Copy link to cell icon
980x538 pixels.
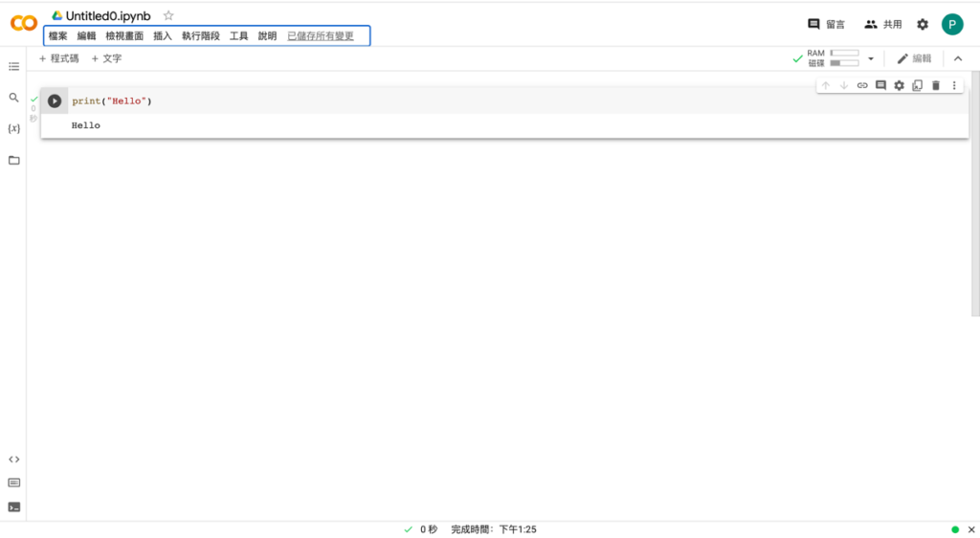pos(862,85)
